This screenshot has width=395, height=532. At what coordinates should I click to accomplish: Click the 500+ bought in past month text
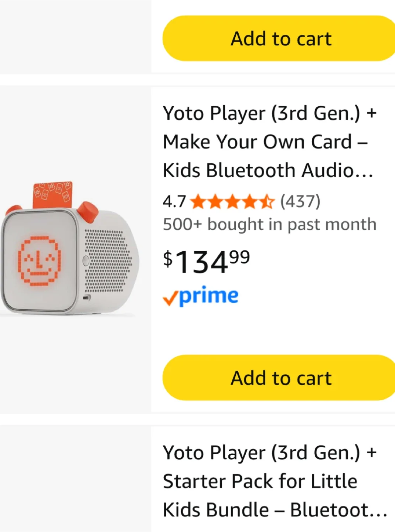click(269, 224)
